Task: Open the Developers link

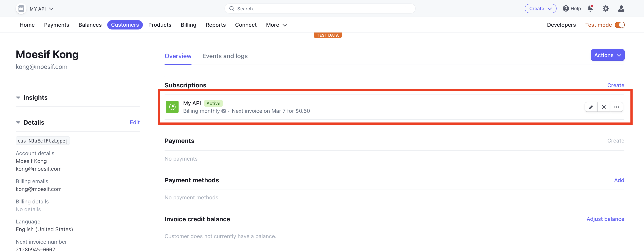Action: (561, 25)
